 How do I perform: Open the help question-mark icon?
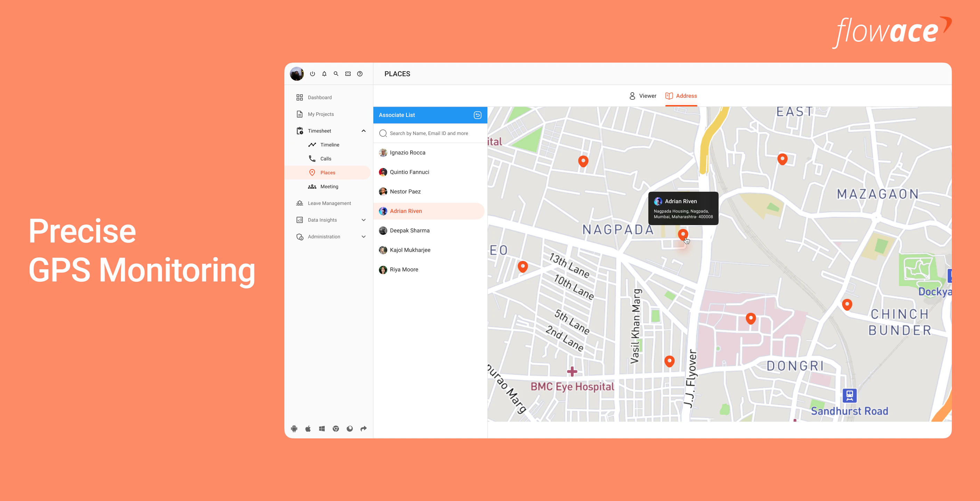(360, 73)
